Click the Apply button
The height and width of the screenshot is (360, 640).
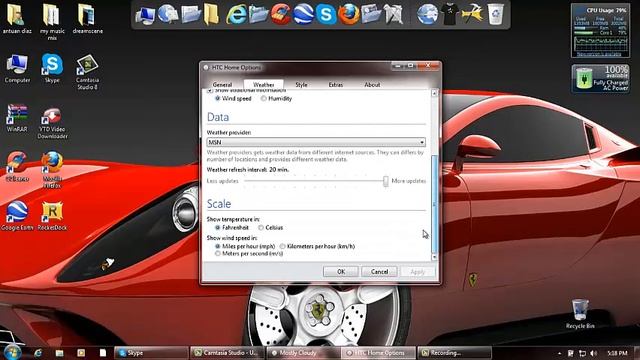(x=417, y=271)
